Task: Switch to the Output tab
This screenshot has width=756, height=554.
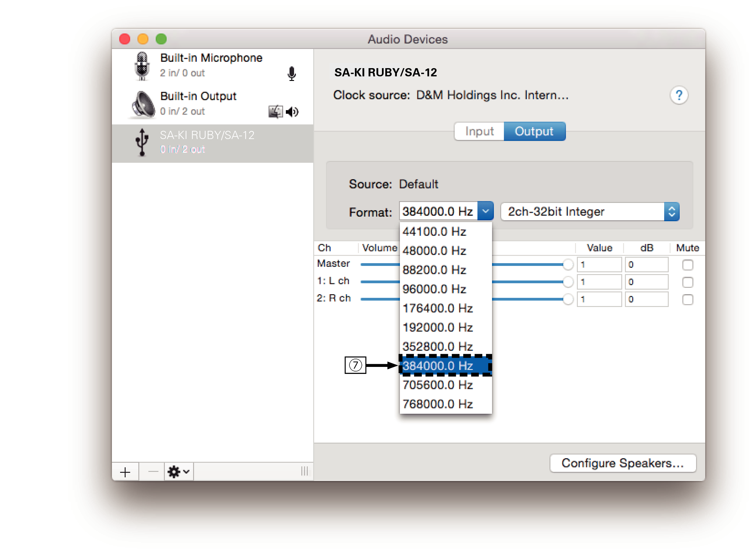Action: tap(534, 131)
